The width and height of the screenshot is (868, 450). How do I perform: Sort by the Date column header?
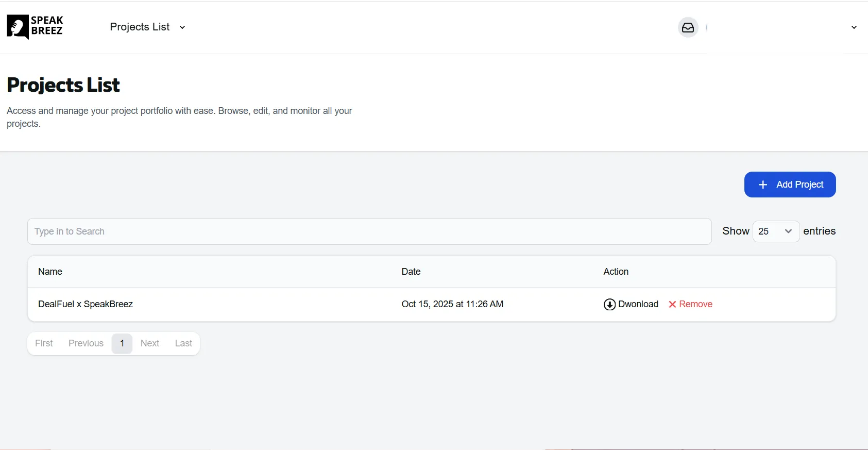pyautogui.click(x=411, y=272)
